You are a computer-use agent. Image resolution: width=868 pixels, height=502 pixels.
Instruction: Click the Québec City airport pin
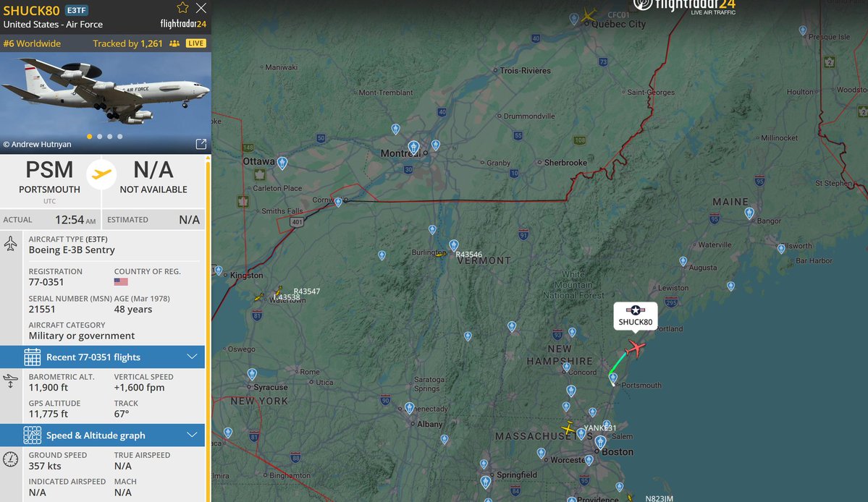pos(574,19)
